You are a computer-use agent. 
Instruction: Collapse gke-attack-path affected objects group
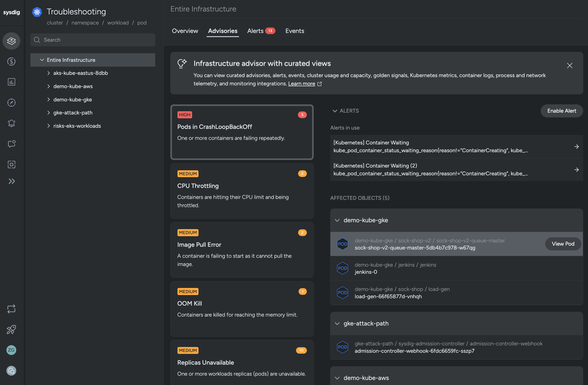pyautogui.click(x=337, y=323)
